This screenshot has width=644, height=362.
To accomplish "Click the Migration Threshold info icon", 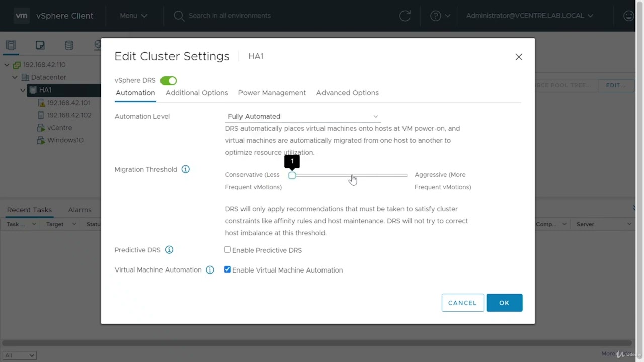I will pos(185,169).
